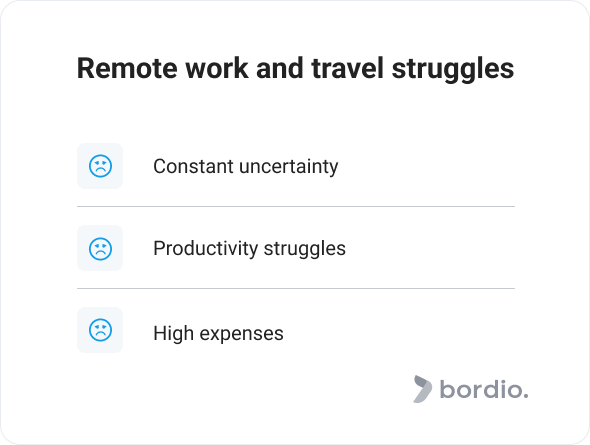This screenshot has height=445, width=590.
Task: Click the word struggles in the heading
Action: coord(453,70)
